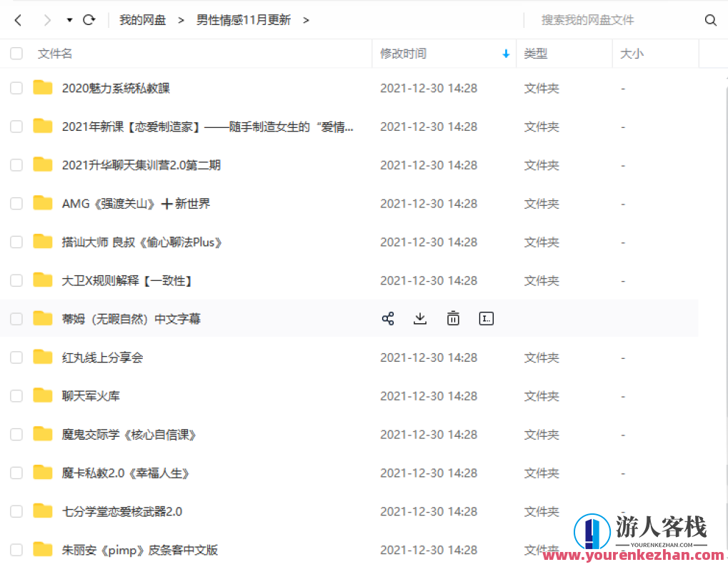728x567 pixels.
Task: Check the box for 大卫X规则解释
Action: [x=16, y=280]
